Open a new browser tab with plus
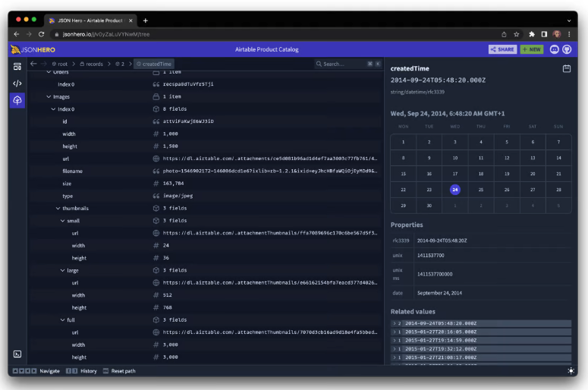Image resolution: width=588 pixels, height=390 pixels. [x=146, y=20]
